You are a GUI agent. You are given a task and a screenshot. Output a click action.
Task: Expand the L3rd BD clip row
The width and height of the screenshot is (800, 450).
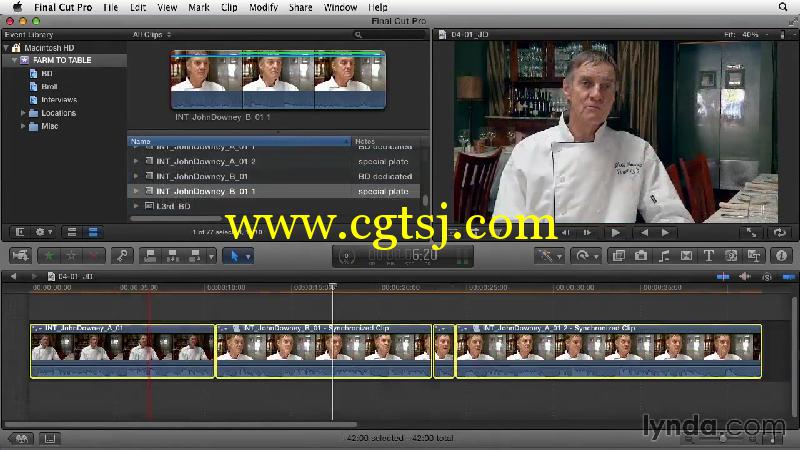[136, 206]
